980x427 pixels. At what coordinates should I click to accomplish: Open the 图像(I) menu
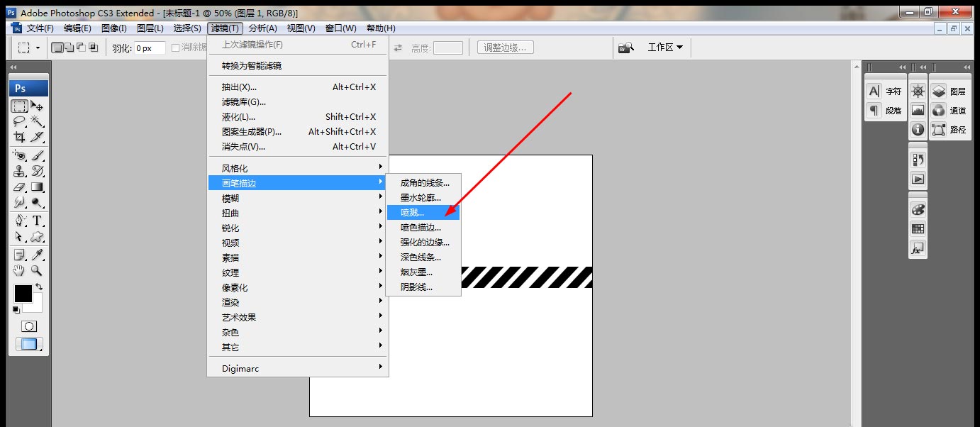click(x=113, y=28)
